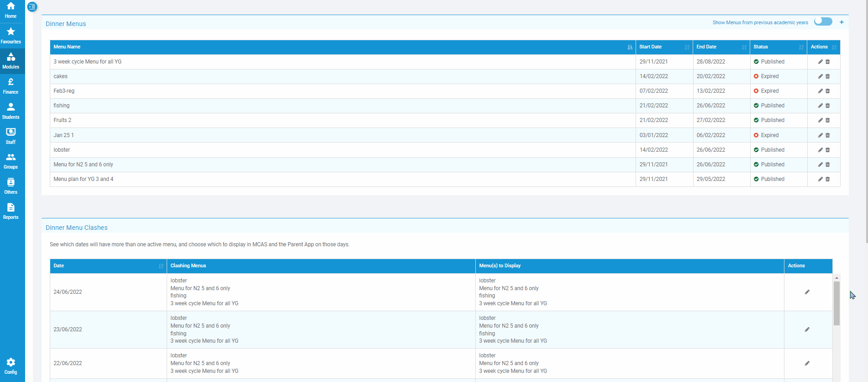
Task: Open Config settings in sidebar
Action: [x=11, y=366]
